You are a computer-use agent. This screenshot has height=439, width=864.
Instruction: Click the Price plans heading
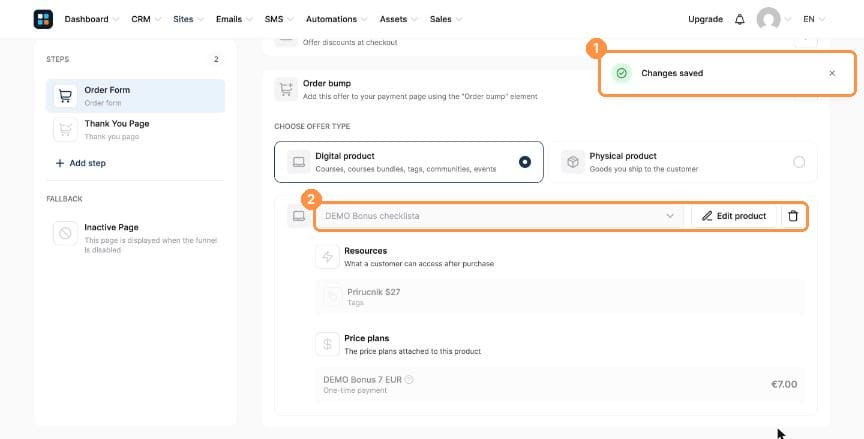[x=367, y=338]
